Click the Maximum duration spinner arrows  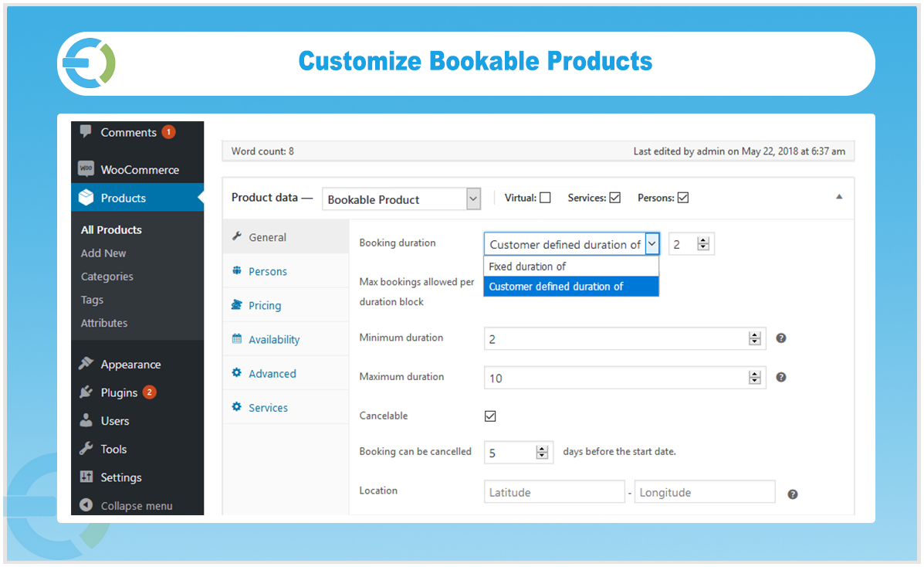754,378
